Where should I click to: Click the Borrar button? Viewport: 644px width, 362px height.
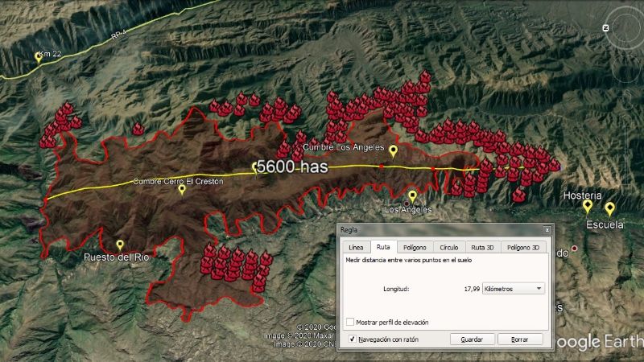coord(520,339)
